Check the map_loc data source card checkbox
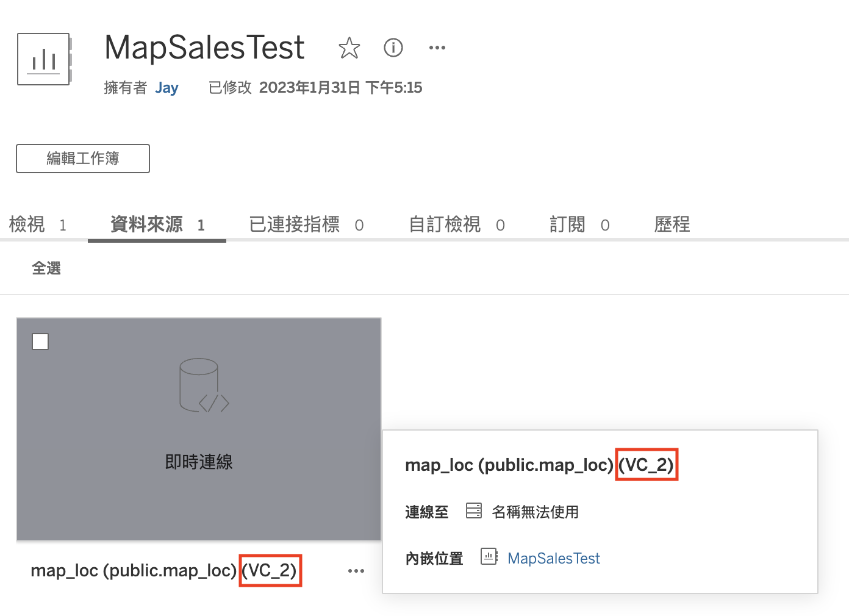 click(40, 342)
